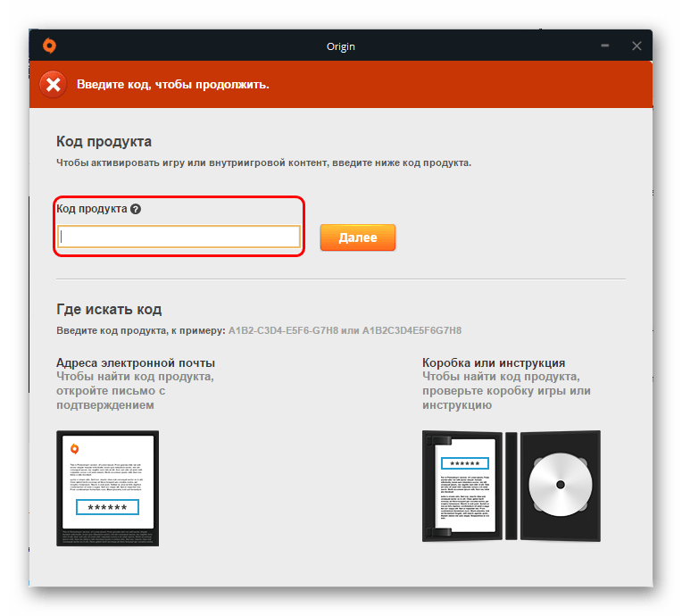Click the Адреса электронной почты heading

pyautogui.click(x=136, y=362)
